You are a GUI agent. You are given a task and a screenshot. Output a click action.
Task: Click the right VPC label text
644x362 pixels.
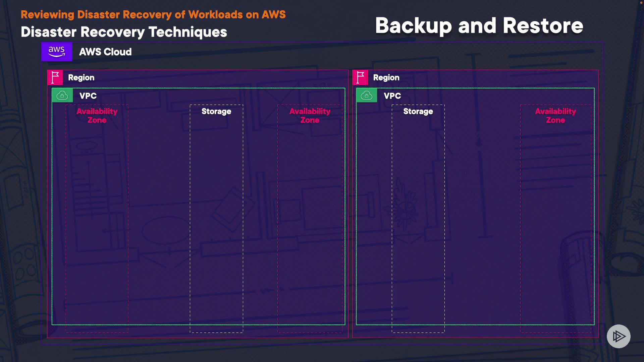click(x=392, y=96)
